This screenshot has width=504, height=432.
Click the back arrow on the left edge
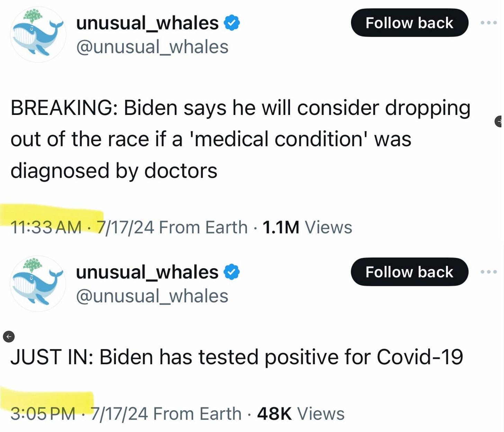[8, 336]
